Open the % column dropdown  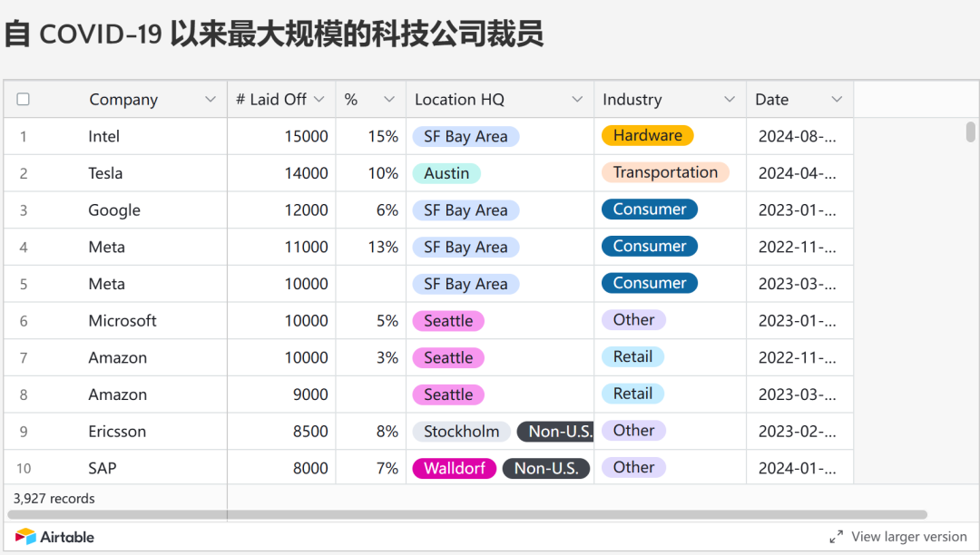(x=389, y=99)
